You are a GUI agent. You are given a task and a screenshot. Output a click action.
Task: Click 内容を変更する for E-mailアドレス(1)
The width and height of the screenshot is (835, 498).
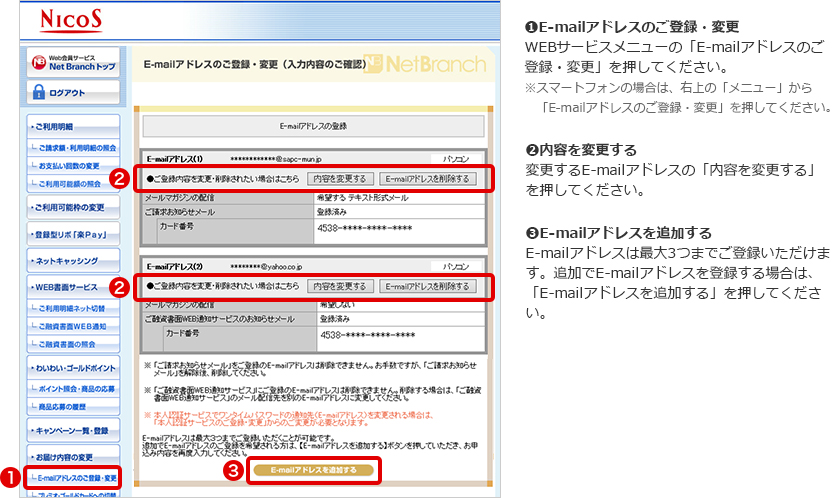(340, 178)
